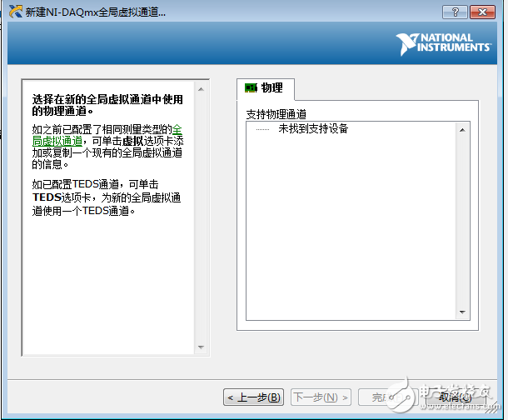This screenshot has height=420, width=508.
Task: Cancel the wizard with 取消 button
Action: click(x=456, y=397)
